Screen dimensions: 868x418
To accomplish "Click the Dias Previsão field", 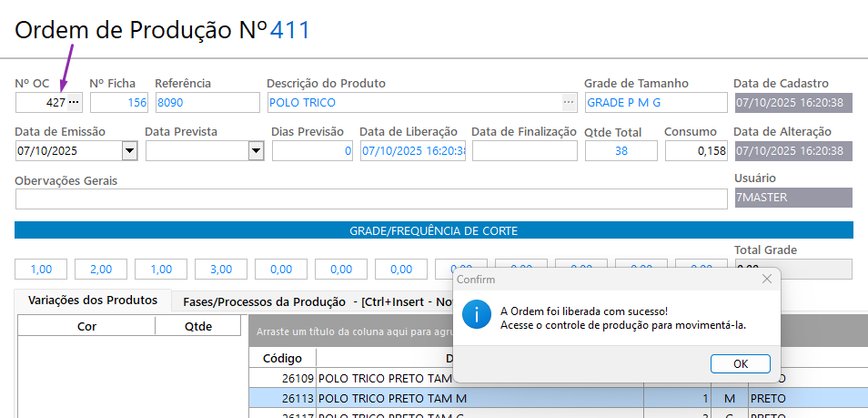I will 312,151.
